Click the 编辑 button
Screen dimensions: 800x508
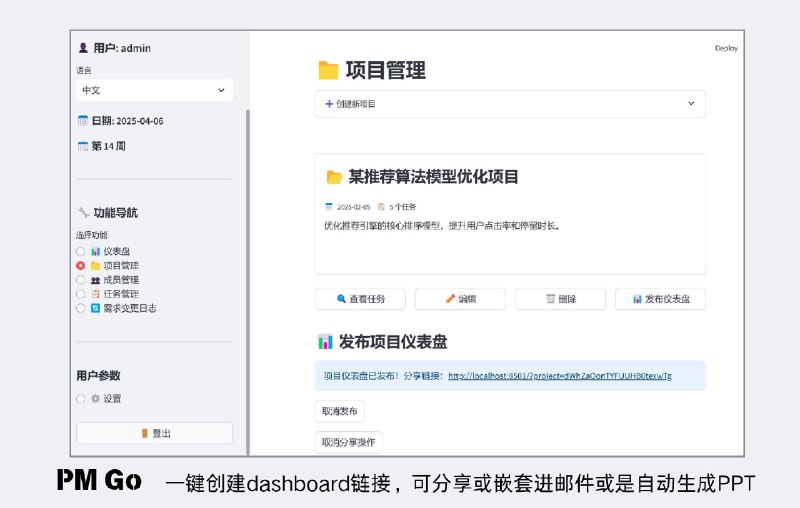point(460,299)
